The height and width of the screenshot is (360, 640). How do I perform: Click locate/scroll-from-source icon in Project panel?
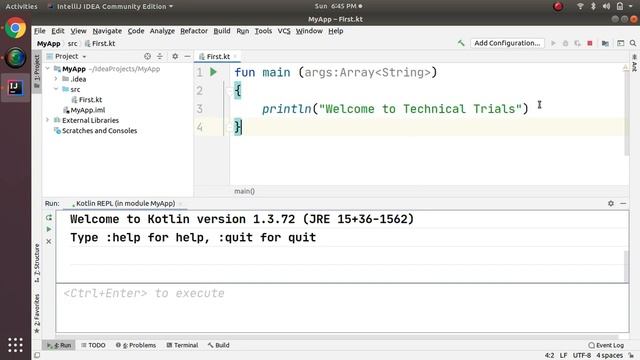[x=147, y=56]
